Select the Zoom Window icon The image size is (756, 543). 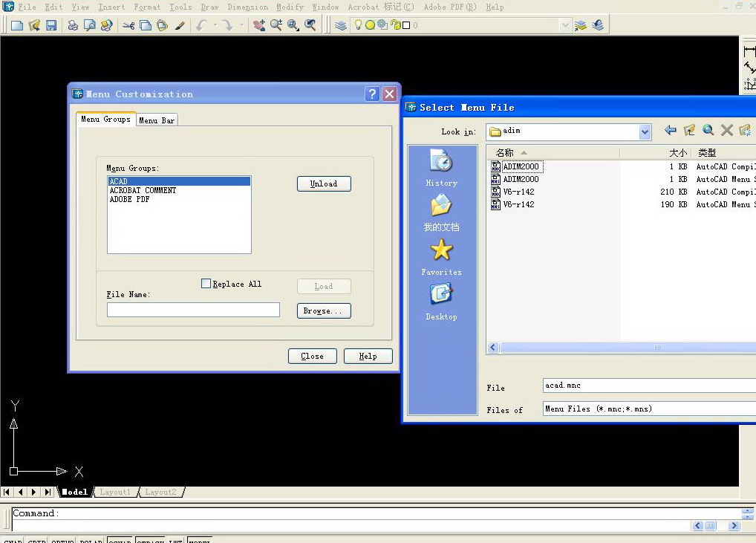click(x=293, y=25)
